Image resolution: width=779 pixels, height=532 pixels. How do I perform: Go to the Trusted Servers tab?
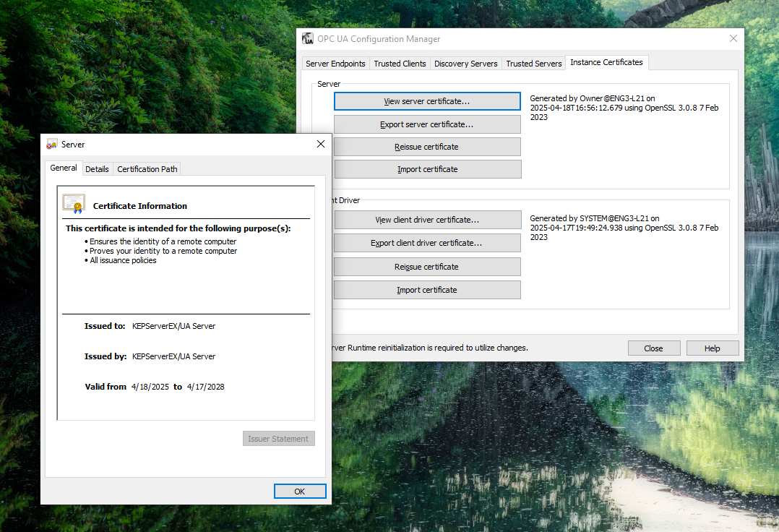(534, 64)
